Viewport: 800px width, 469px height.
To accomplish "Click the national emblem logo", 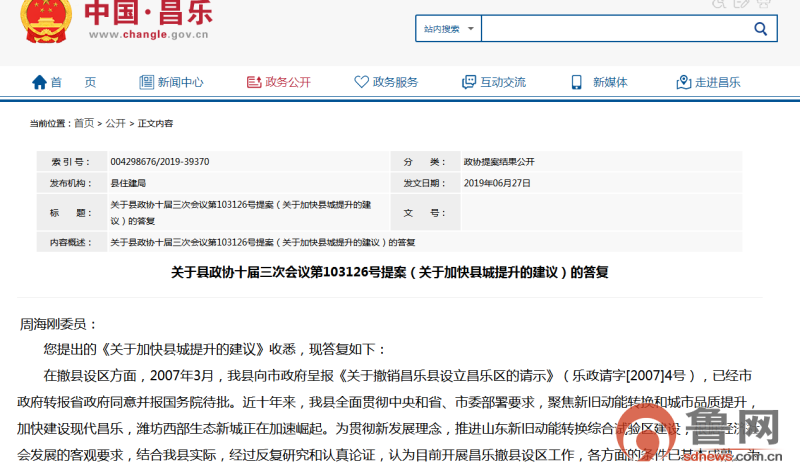I will [43, 20].
